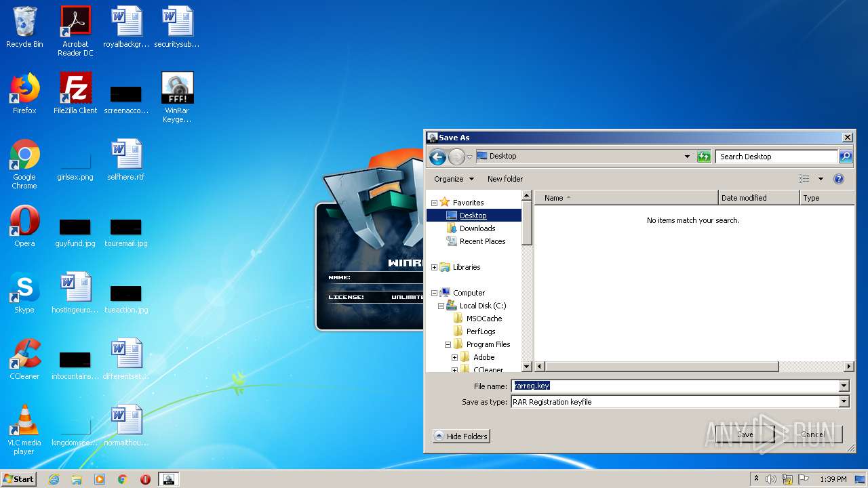The height and width of the screenshot is (488, 868).
Task: Open Internet Explorer from the taskbar
Action: [x=54, y=479]
